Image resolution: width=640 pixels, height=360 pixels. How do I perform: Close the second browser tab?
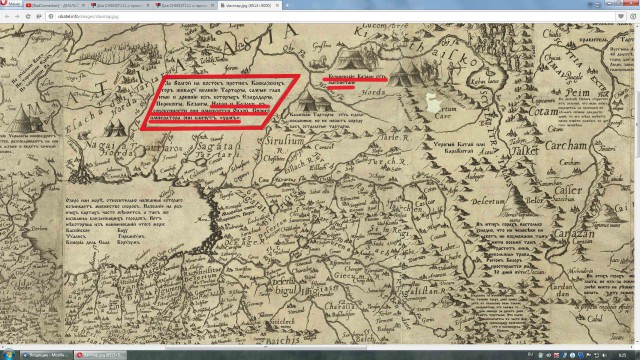pyautogui.click(x=148, y=5)
